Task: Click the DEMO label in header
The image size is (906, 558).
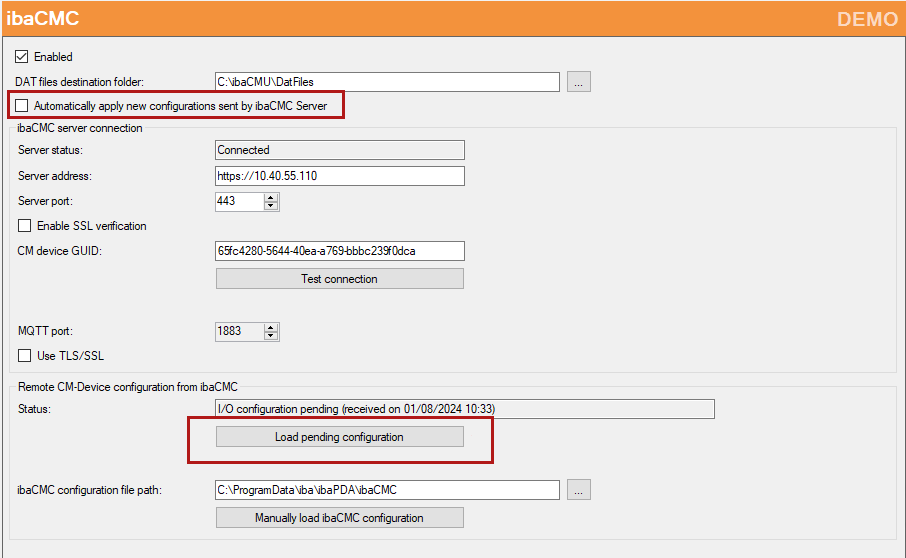Action: point(867,19)
